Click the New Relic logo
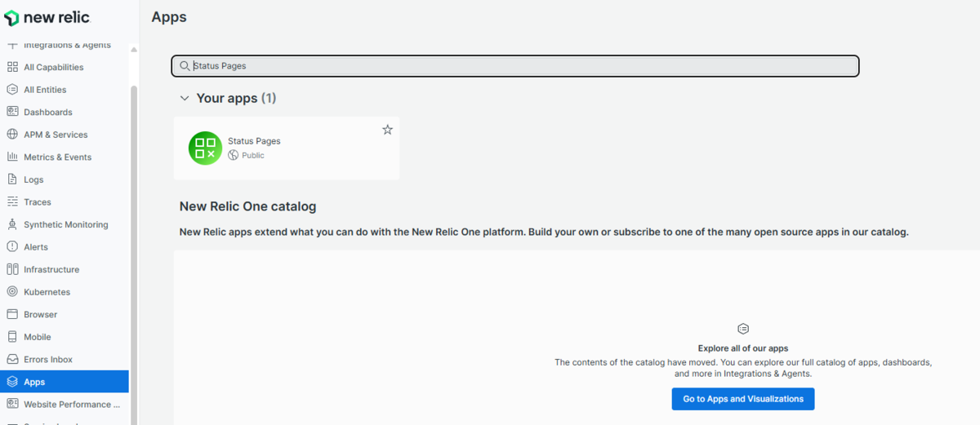Image resolution: width=980 pixels, height=425 pixels. click(x=47, y=17)
